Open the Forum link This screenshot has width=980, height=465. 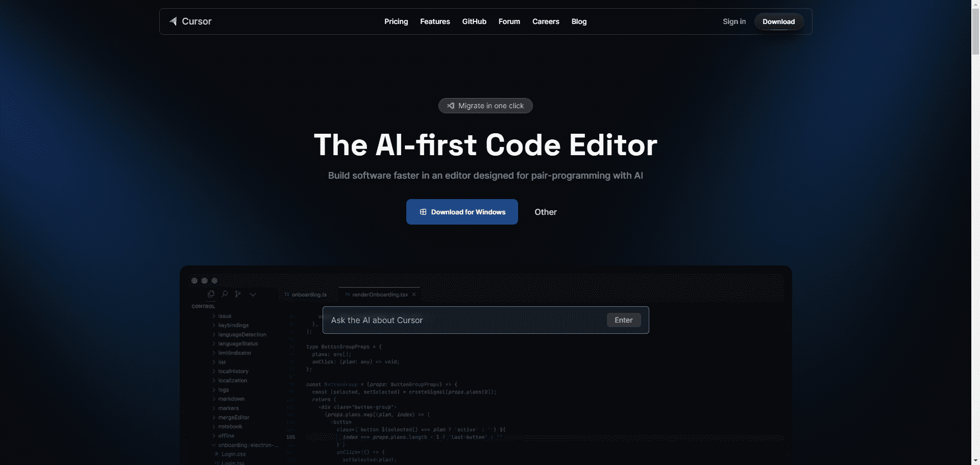tap(509, 21)
